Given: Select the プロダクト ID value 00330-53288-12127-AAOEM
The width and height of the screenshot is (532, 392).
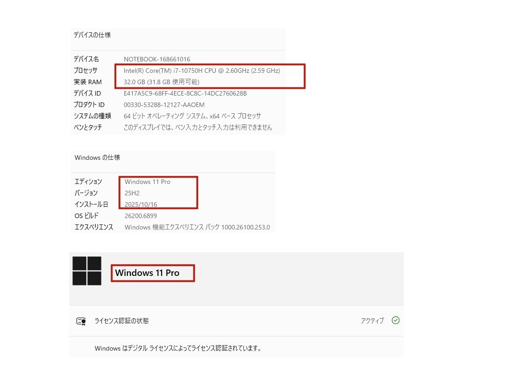Looking at the screenshot, I should (164, 105).
